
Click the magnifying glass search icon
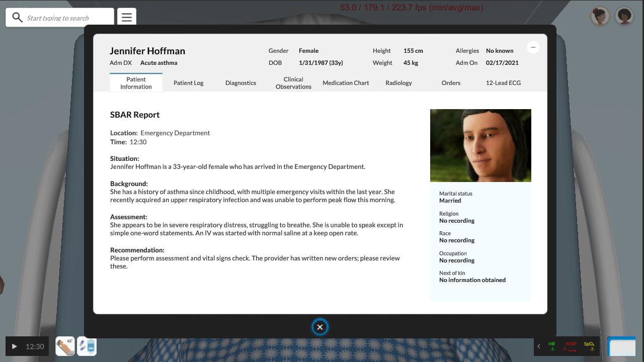tap(18, 18)
